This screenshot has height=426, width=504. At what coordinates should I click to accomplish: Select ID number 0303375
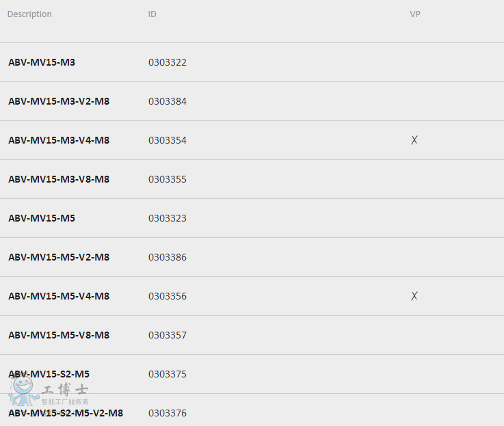click(x=168, y=374)
